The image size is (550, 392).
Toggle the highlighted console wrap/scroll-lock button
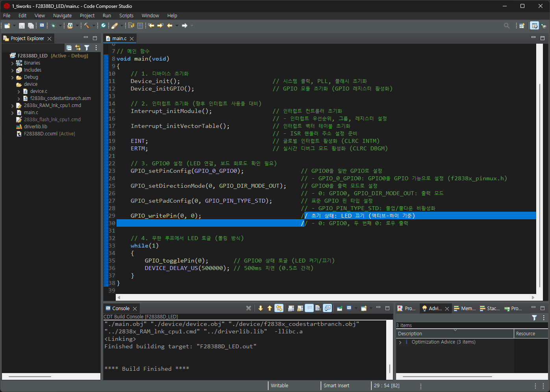tap(279, 308)
